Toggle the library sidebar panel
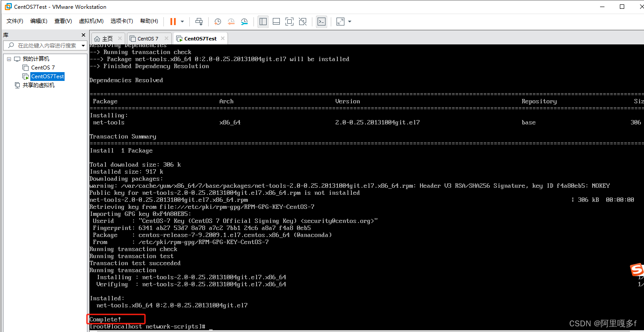The image size is (644, 332). click(x=263, y=21)
